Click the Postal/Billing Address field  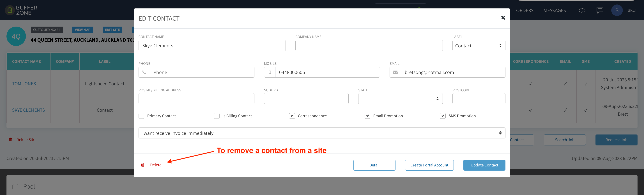click(197, 99)
